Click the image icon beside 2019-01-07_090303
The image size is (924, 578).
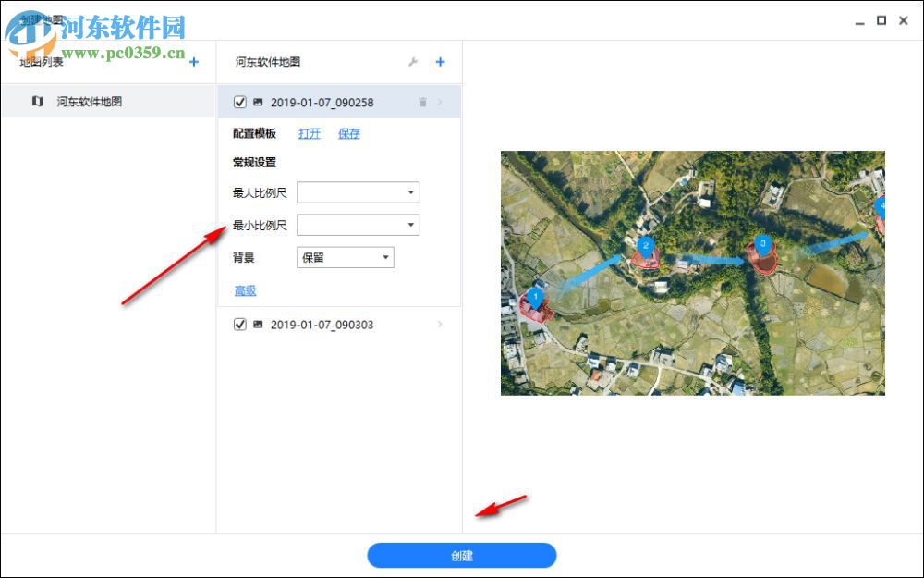(260, 325)
